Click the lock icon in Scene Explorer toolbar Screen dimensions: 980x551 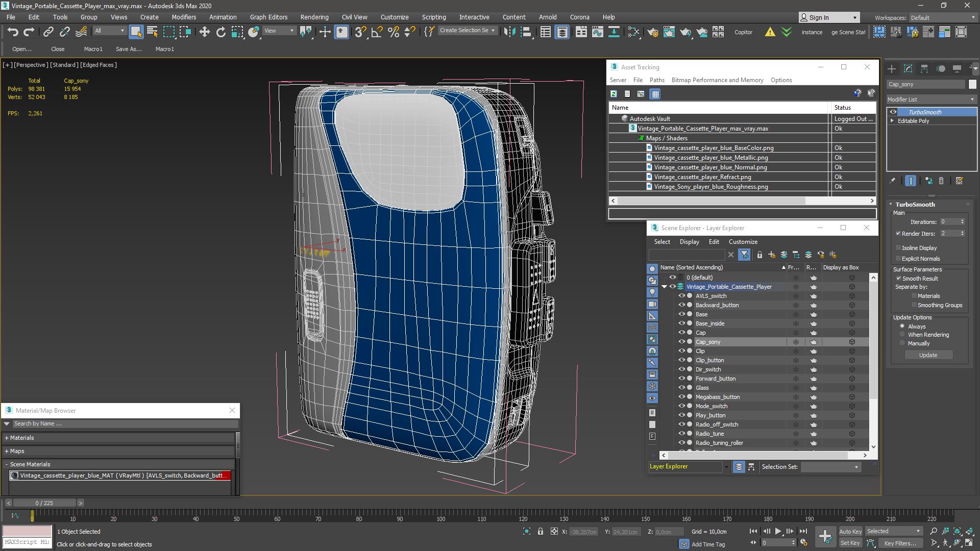pos(759,255)
